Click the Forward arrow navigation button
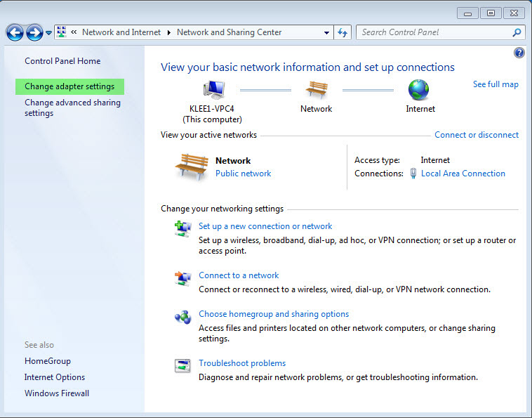Image resolution: width=532 pixels, height=418 pixels. tap(34, 33)
